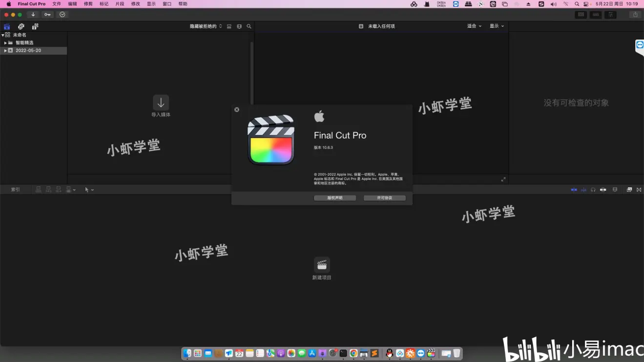The height and width of the screenshot is (362, 644).
Task: Expand the 2022-05-20 event triangle
Action: (5, 51)
